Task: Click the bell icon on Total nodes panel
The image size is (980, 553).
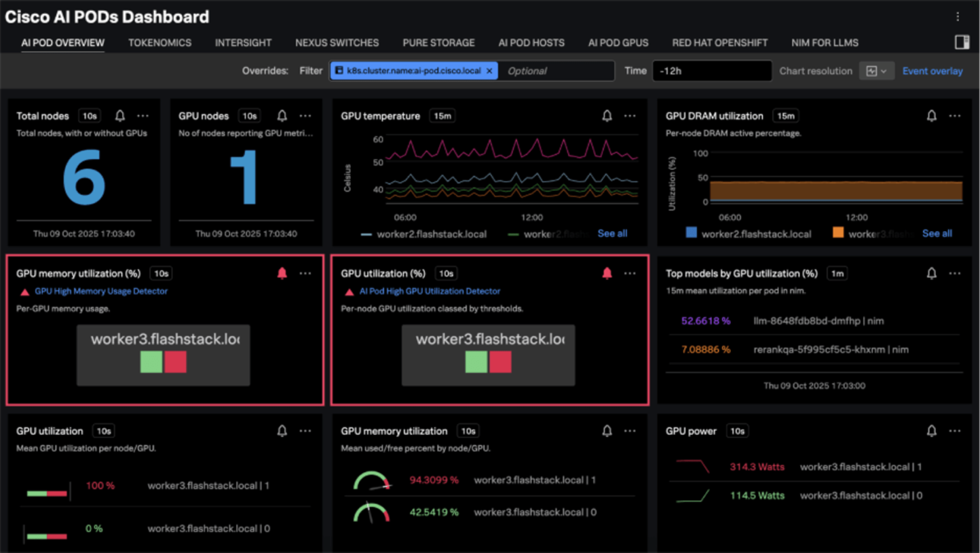Action: (x=120, y=116)
